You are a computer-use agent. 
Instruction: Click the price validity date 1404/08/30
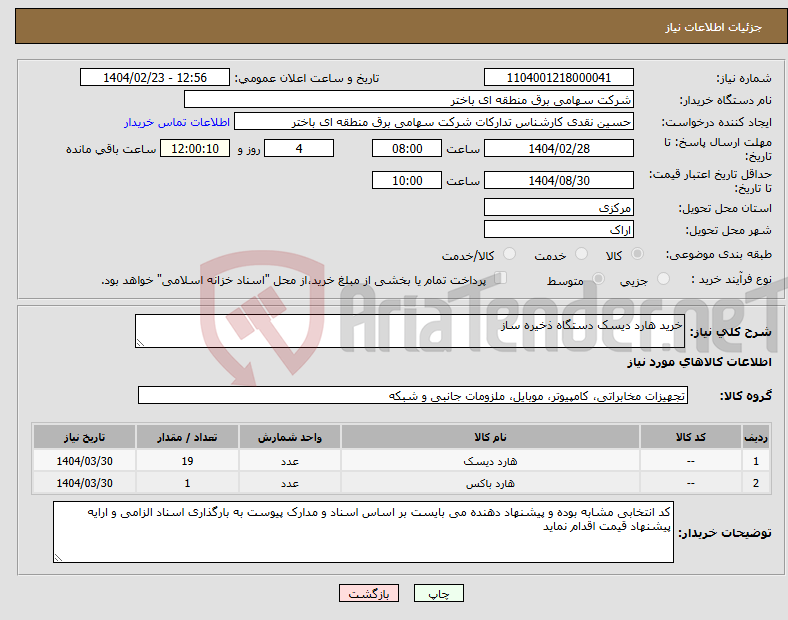pyautogui.click(x=558, y=180)
